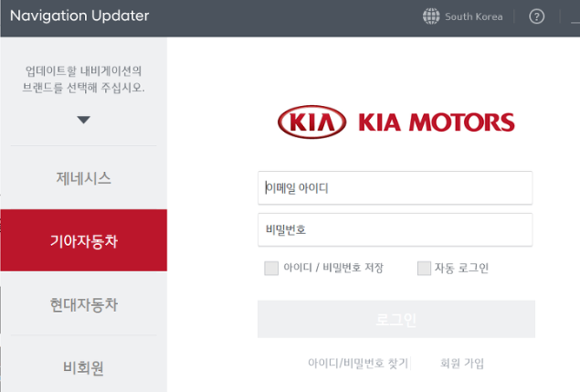Click the brand selection down arrow
This screenshot has width=580, height=392.
[84, 120]
